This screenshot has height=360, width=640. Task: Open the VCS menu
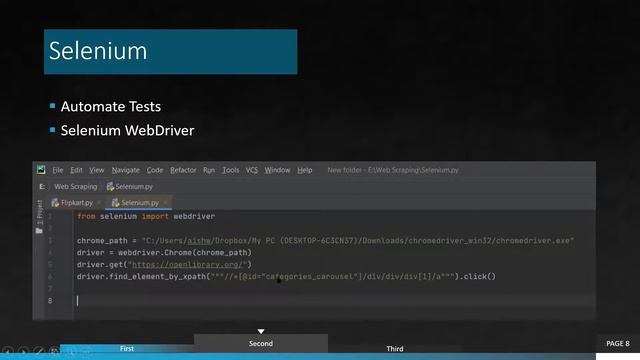(252, 170)
